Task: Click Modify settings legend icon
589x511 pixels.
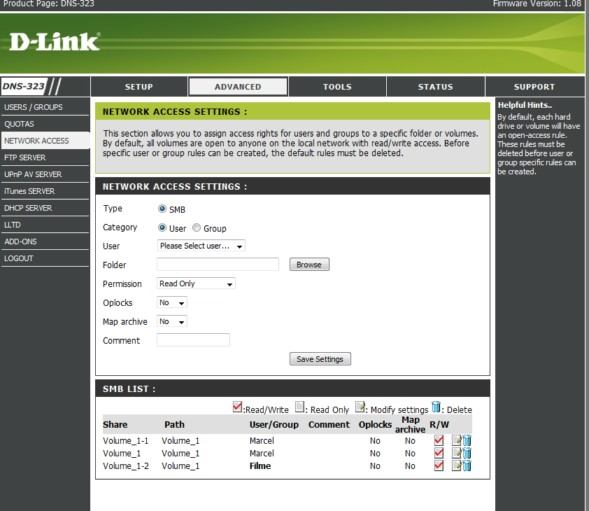Action: pos(360,407)
